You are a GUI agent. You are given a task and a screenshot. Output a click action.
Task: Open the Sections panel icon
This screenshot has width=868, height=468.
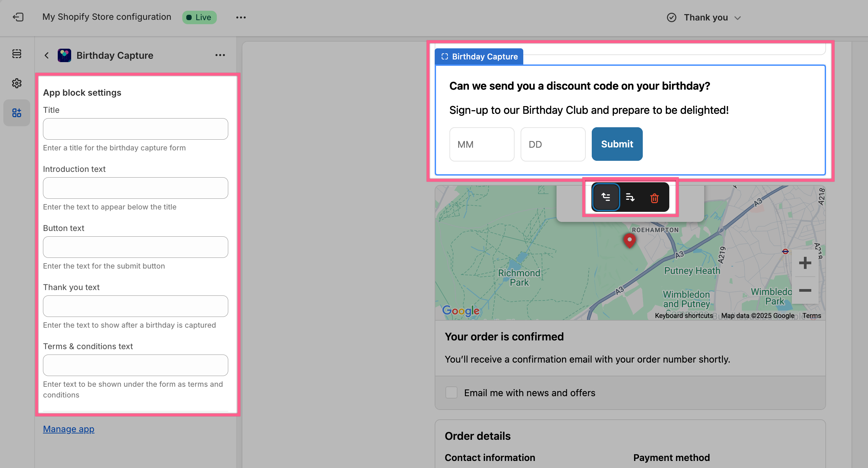click(17, 54)
